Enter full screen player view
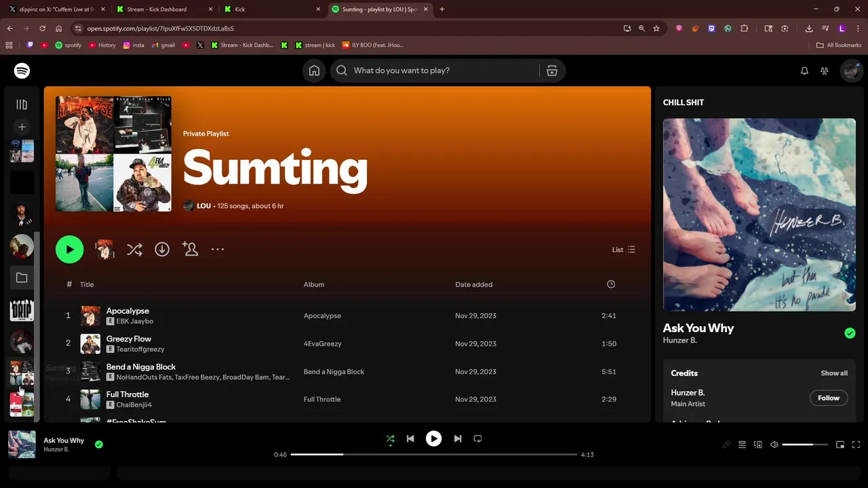 pyautogui.click(x=856, y=445)
